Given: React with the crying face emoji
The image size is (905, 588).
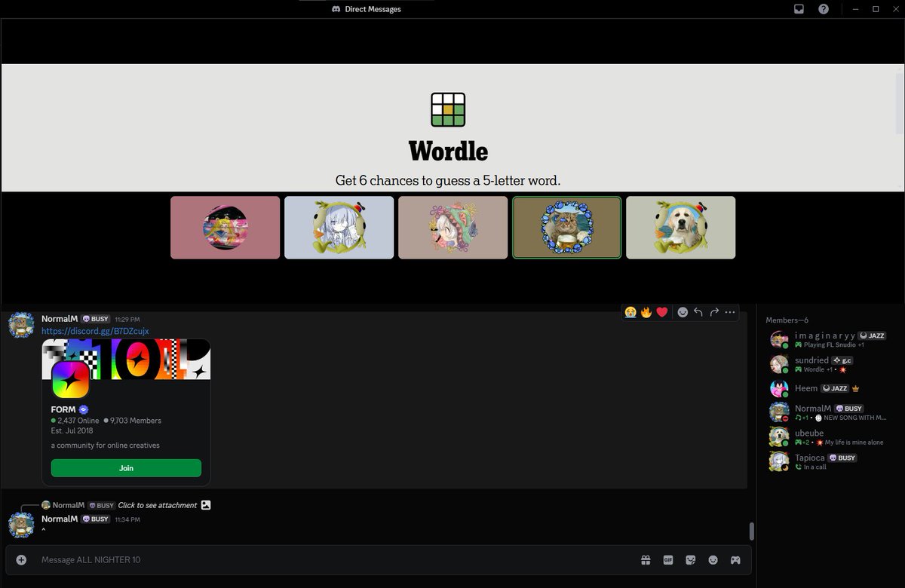Looking at the screenshot, I should [x=630, y=312].
